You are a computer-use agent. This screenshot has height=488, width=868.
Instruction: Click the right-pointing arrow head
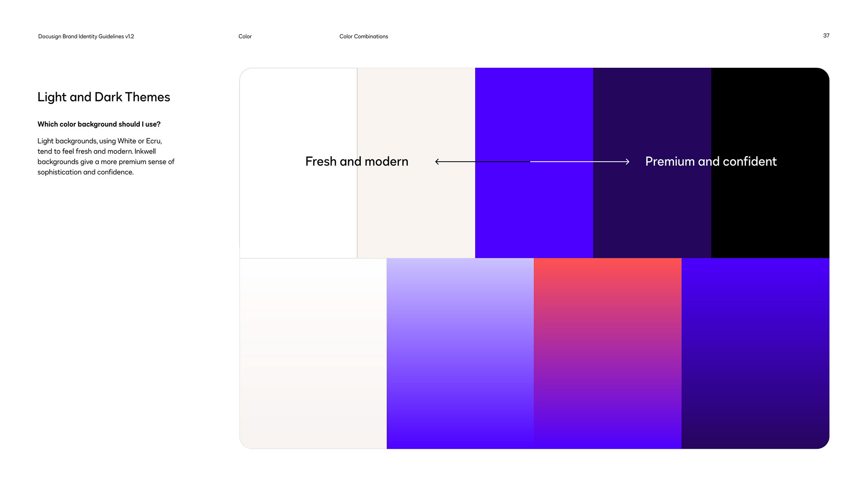coord(627,161)
